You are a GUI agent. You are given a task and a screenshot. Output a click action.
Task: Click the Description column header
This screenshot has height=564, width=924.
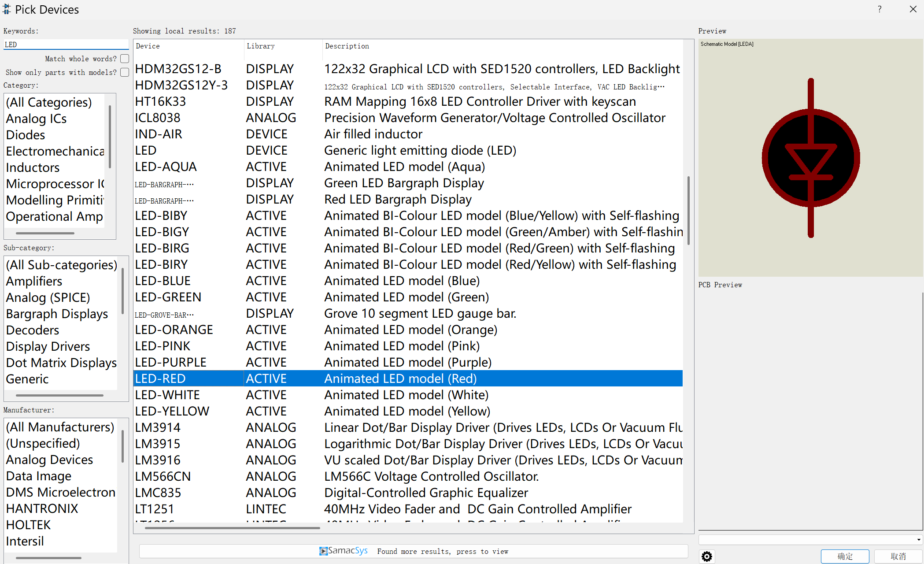[347, 46]
